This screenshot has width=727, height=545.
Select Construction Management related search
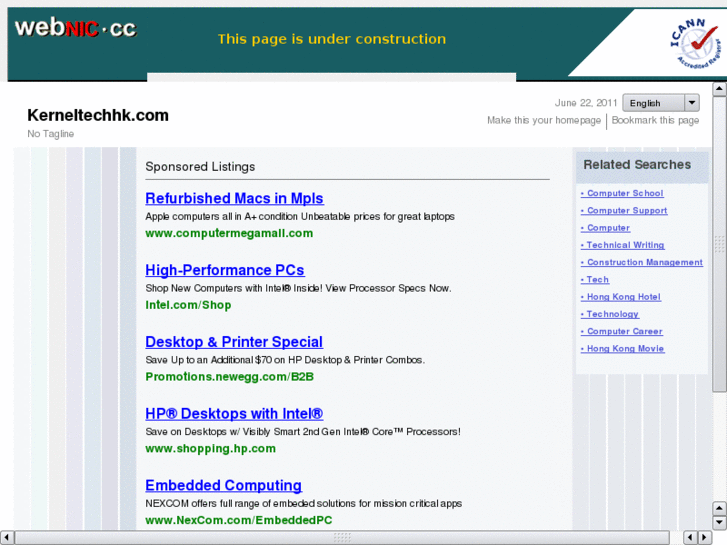[642, 263]
